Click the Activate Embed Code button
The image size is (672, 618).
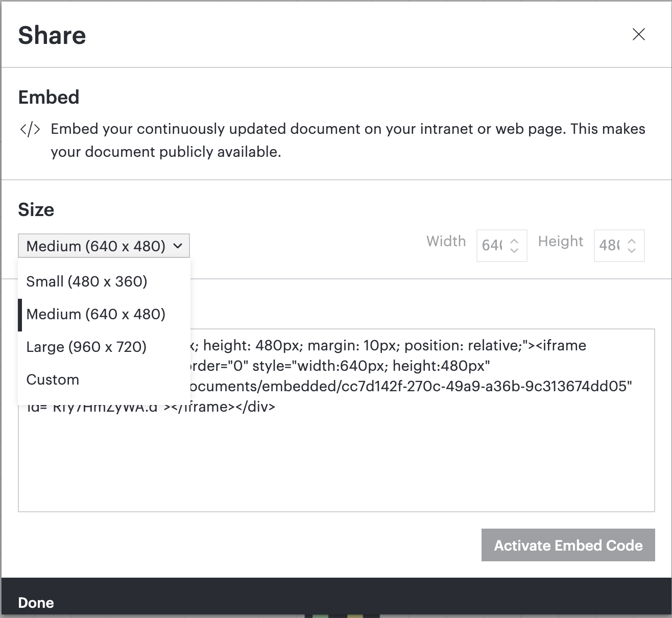pos(568,545)
